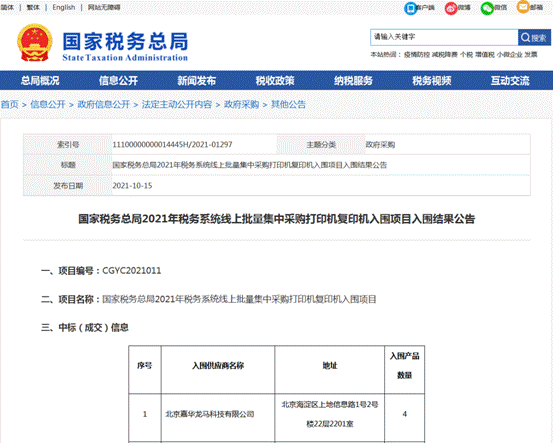The height and width of the screenshot is (443, 553).
Task: Open the 信息公开 navigation menu
Action: pyautogui.click(x=118, y=81)
